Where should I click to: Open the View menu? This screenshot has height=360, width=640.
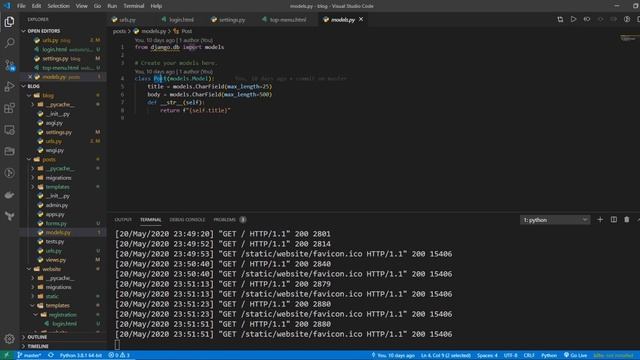coord(81,6)
